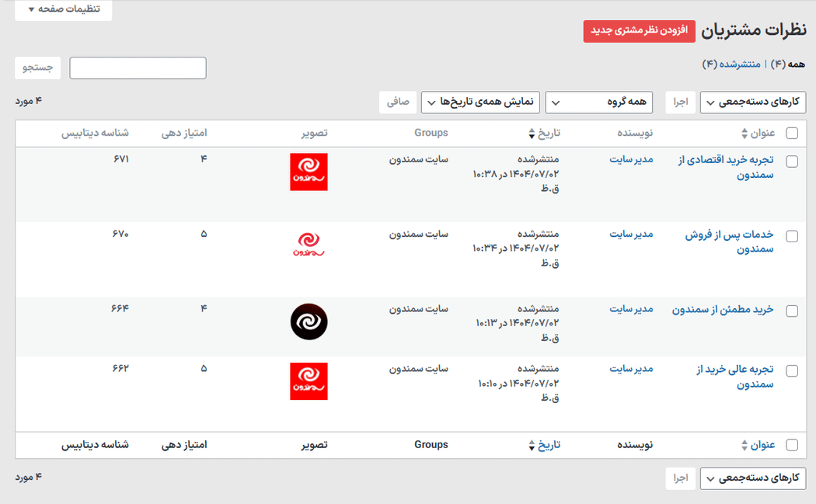Open review خدمات پس از فروش سمندون
This screenshot has height=504, width=816.
(x=729, y=242)
